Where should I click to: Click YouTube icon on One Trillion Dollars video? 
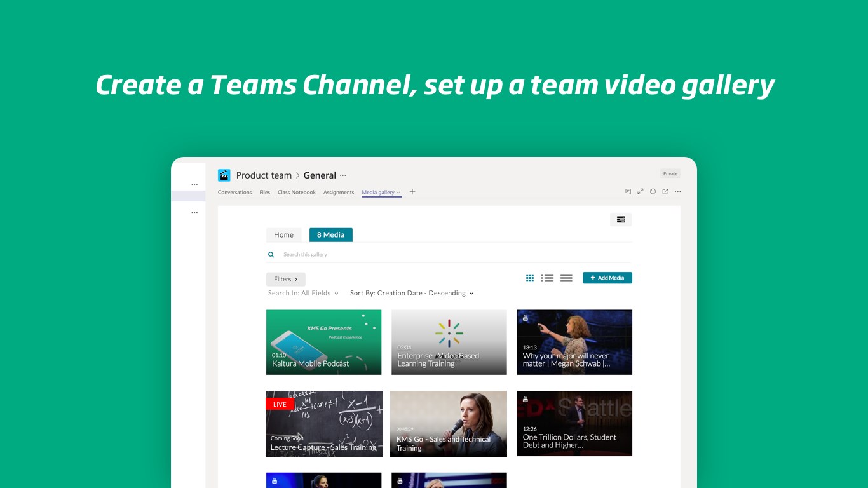coord(526,400)
